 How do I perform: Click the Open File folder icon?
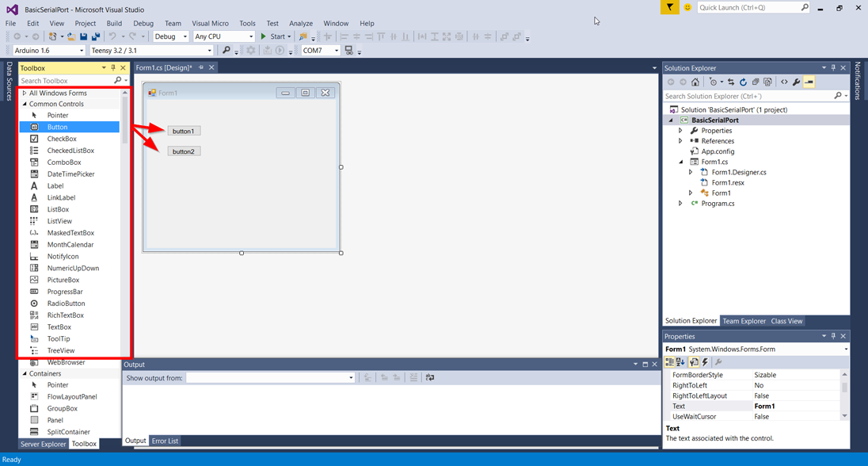[x=71, y=36]
